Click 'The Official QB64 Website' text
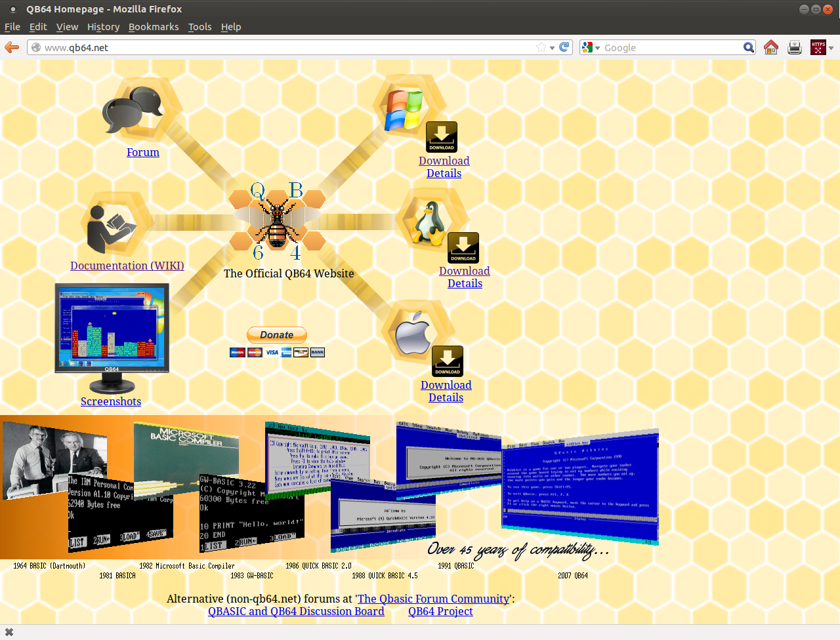840x640 pixels. coord(289,273)
